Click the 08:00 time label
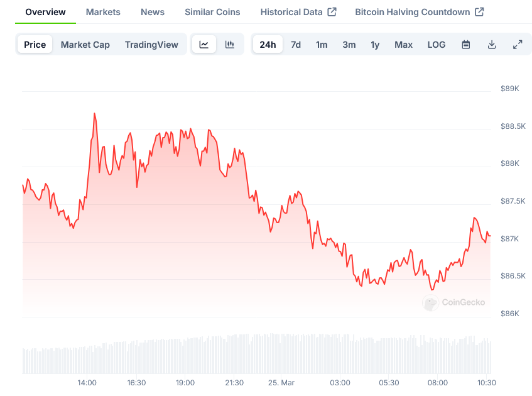Screen dimensions: 532x396 coord(438,383)
